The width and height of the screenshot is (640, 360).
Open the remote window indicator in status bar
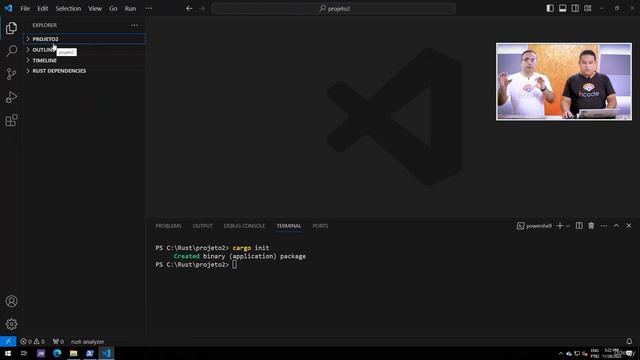[8, 341]
